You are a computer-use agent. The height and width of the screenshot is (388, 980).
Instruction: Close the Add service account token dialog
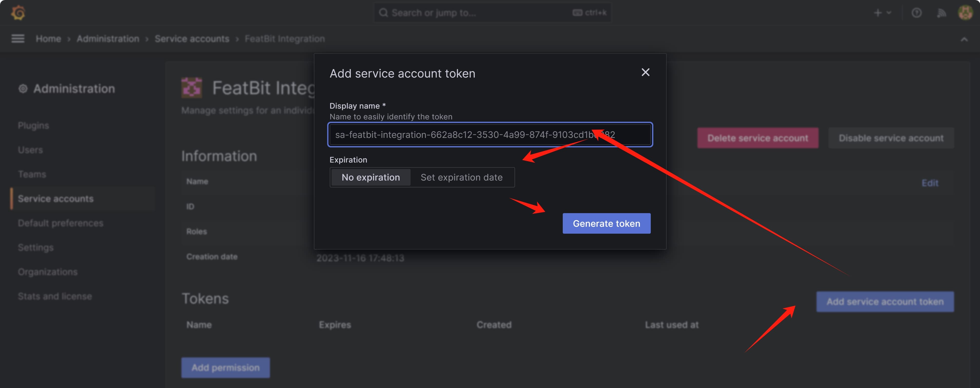tap(645, 72)
